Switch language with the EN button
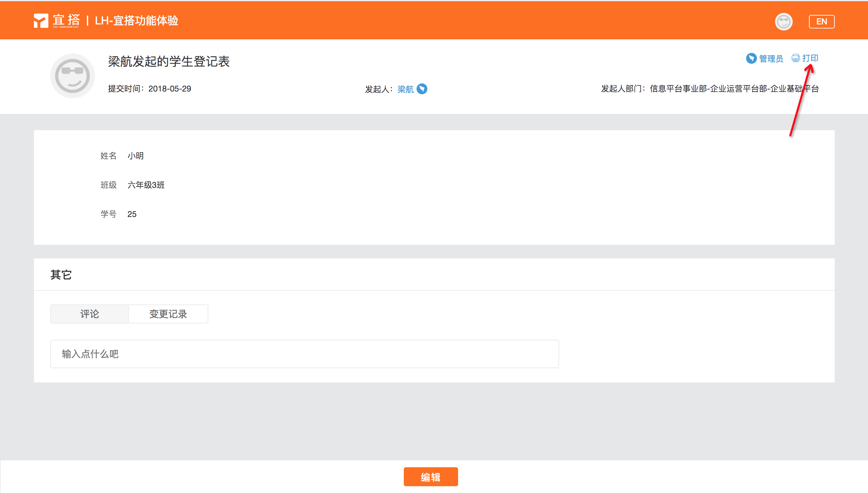Screen dimensions: 868x493 pos(821,22)
